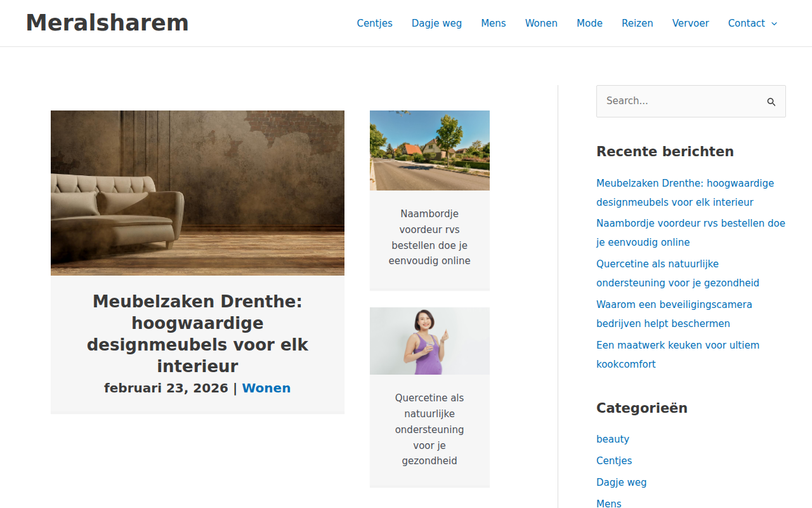Expand the Contact menu chevron
812x508 pixels.
coord(774,23)
